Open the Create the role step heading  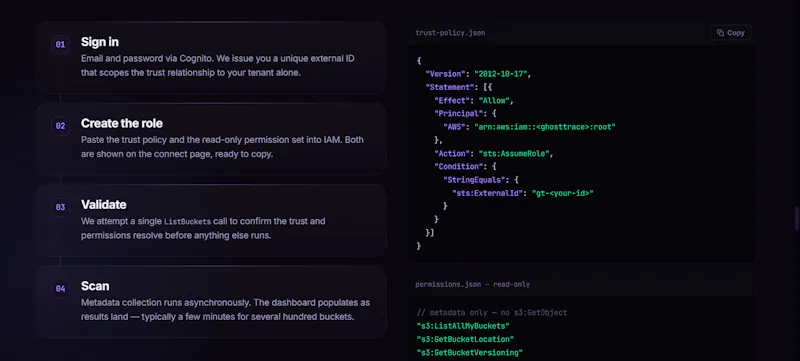click(x=122, y=123)
